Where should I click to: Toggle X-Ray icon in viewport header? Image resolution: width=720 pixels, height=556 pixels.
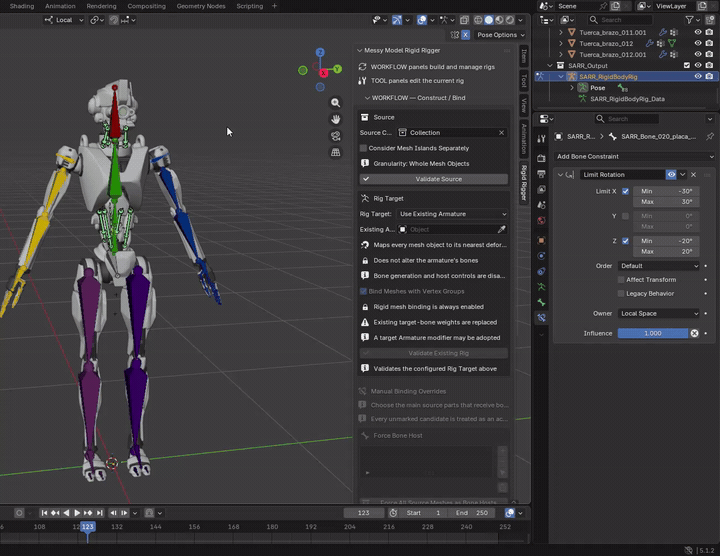point(464,20)
